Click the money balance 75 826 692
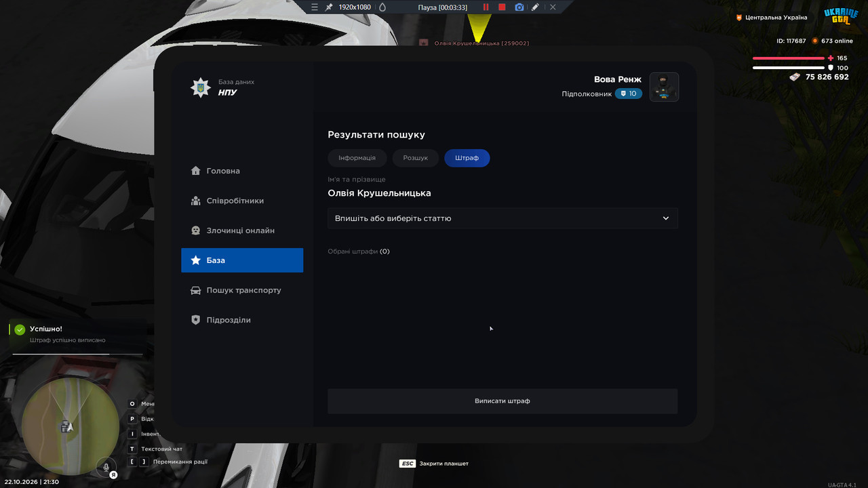This screenshot has width=868, height=488. pos(827,77)
